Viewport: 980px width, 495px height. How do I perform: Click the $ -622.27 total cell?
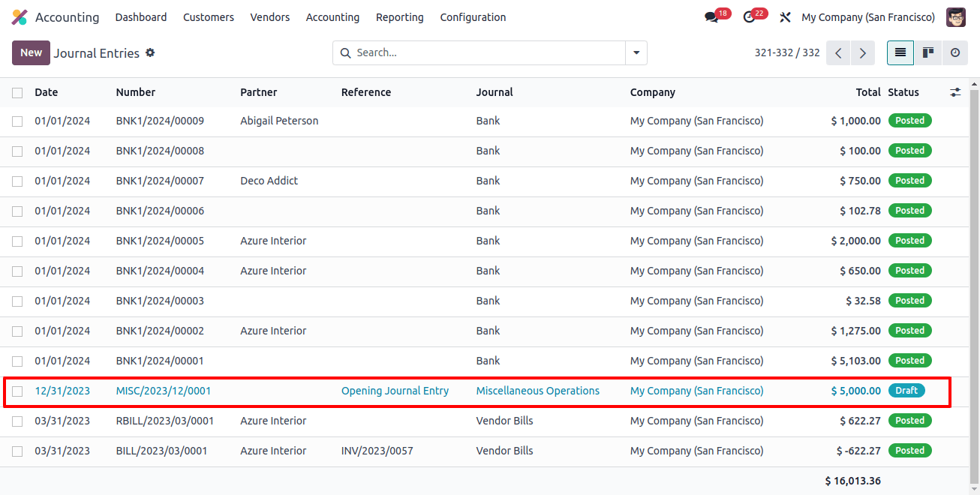859,451
